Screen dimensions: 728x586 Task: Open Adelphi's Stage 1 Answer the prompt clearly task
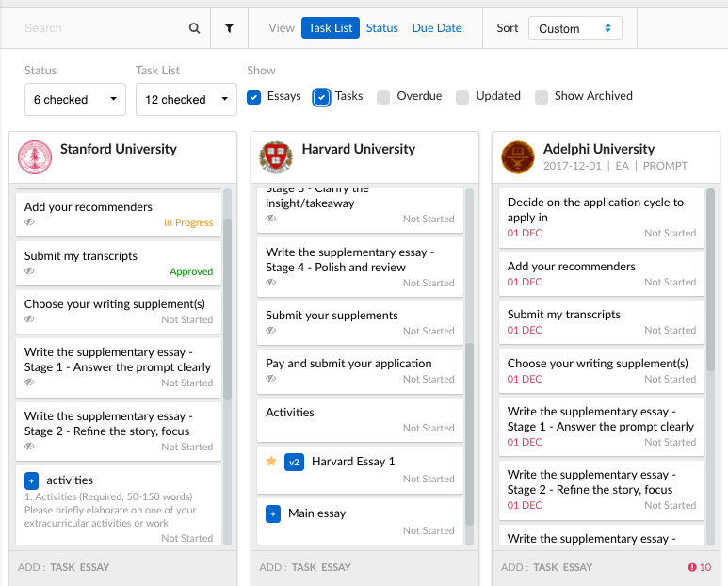click(x=602, y=427)
